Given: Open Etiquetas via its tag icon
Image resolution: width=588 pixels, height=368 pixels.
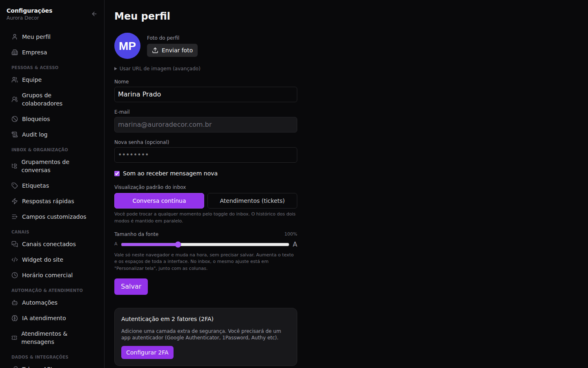Looking at the screenshot, I should tap(15, 186).
